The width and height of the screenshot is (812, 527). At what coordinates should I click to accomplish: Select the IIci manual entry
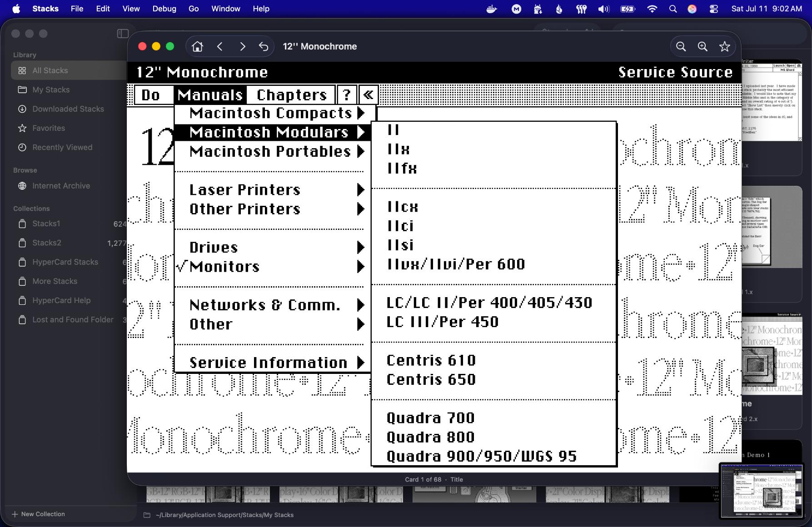(x=494, y=226)
